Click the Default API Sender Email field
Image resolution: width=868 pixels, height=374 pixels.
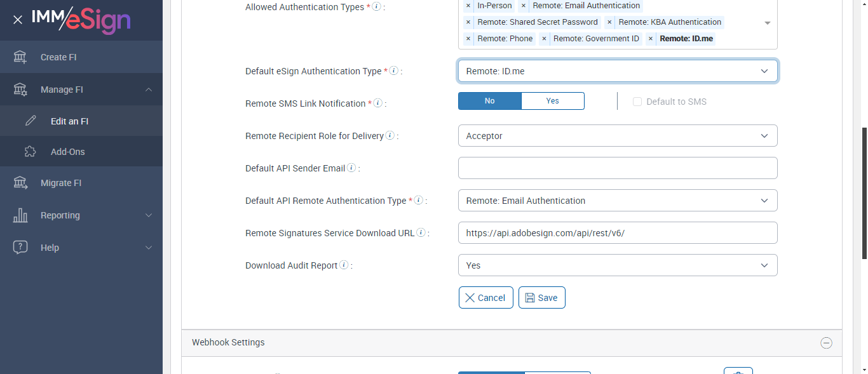pyautogui.click(x=617, y=168)
